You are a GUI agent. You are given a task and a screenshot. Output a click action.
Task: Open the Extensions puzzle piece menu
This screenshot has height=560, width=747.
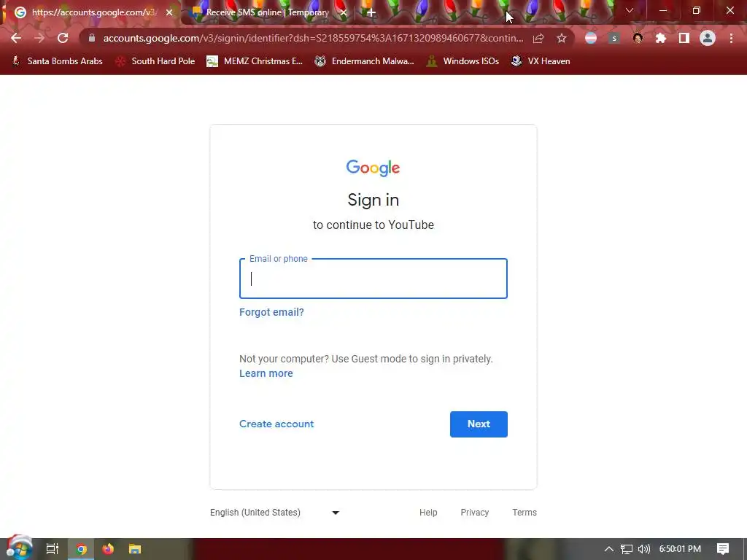[661, 38]
